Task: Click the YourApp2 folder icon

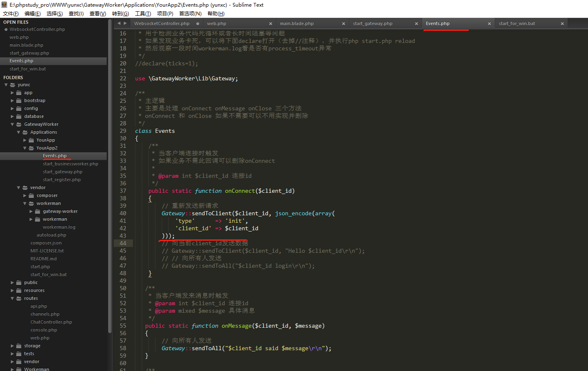Action: click(31, 148)
